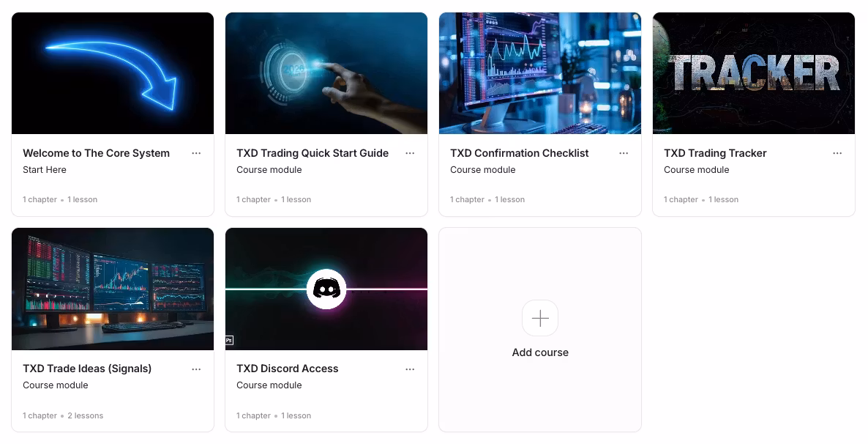Viewport: 868px width, 444px height.
Task: Select the TXD Confirmation Checklist title
Action: [519, 154]
